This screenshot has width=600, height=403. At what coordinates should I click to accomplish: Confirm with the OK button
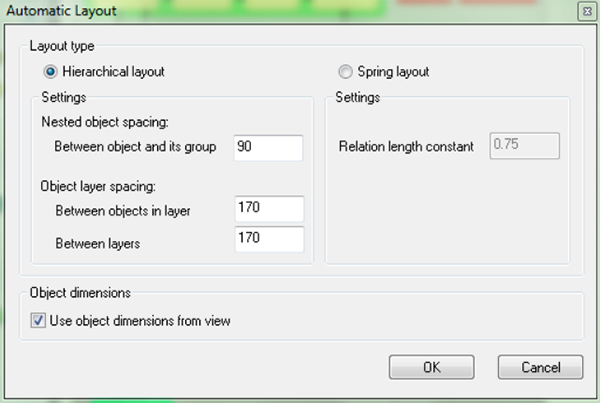click(x=432, y=367)
